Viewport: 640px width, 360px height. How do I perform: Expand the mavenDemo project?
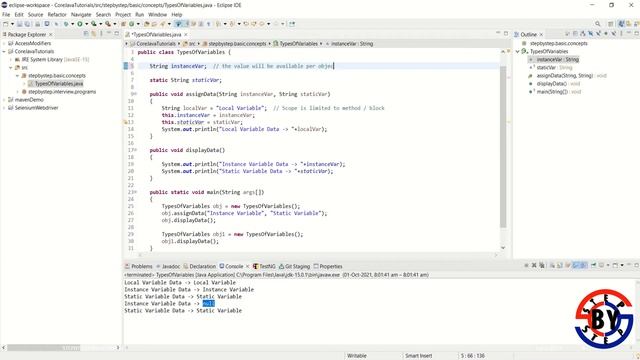pyautogui.click(x=4, y=100)
